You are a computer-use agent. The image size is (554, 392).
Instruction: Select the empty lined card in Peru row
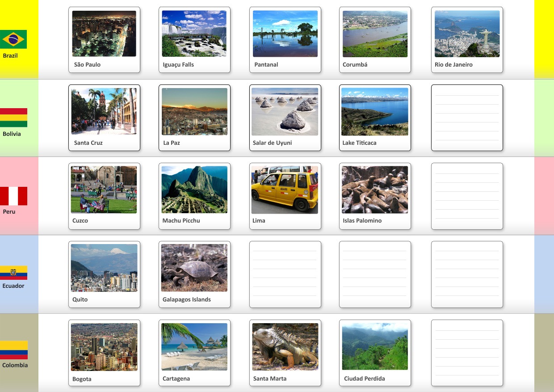[x=467, y=196]
